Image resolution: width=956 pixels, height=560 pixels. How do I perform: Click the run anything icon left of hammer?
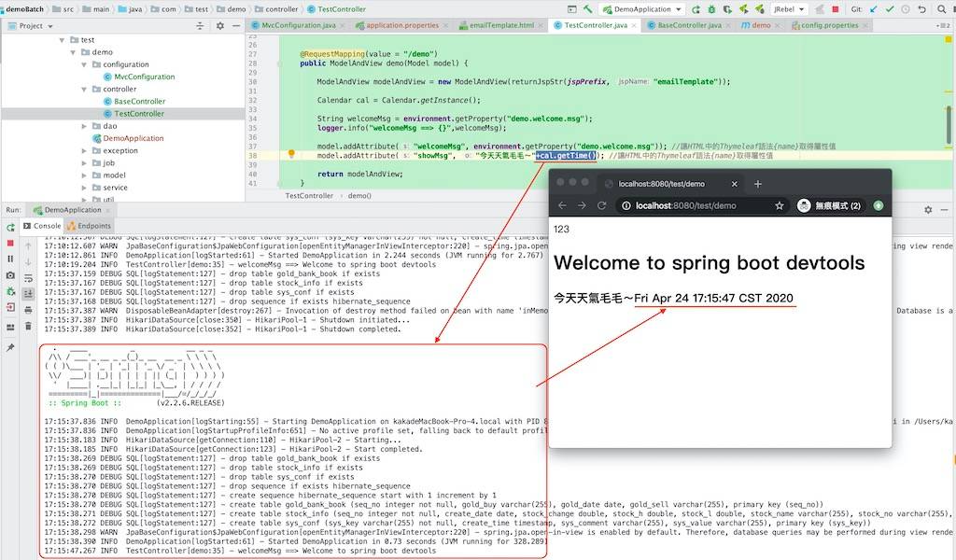[572, 9]
